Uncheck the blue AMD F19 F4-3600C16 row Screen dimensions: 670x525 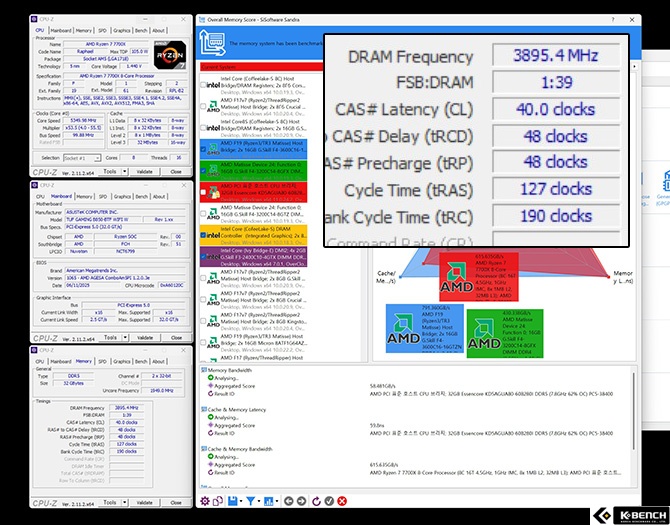tap(203, 149)
